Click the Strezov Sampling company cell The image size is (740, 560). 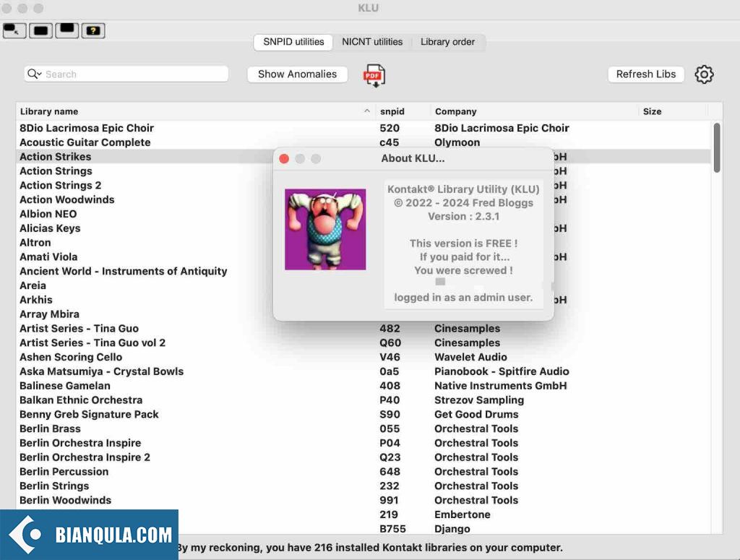(x=479, y=400)
